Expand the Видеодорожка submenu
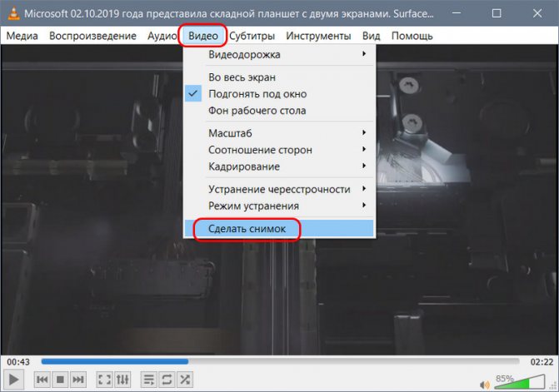 click(x=279, y=54)
